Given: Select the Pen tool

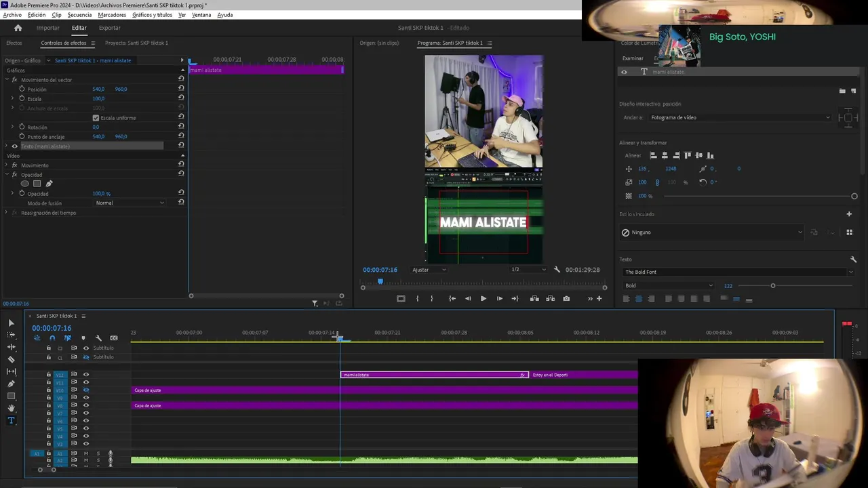Looking at the screenshot, I should click(x=11, y=384).
